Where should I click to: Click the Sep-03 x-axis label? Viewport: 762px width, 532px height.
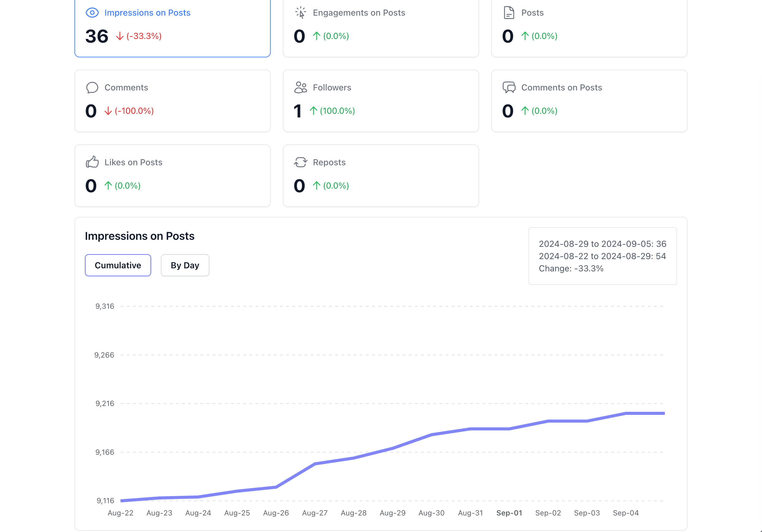coord(587,513)
